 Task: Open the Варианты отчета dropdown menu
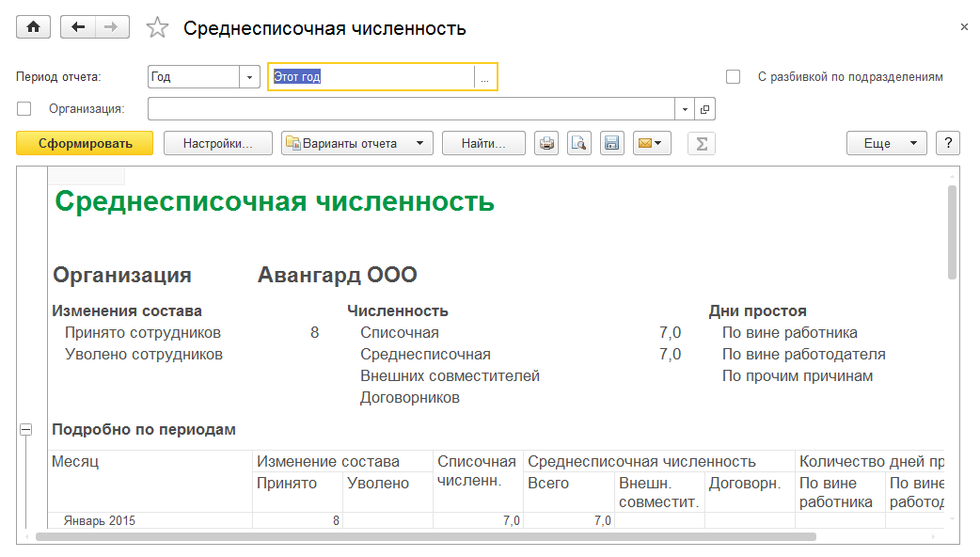[x=356, y=143]
